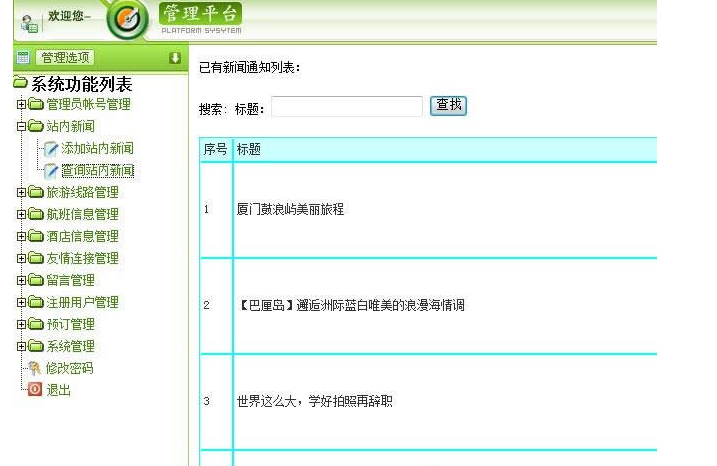Open 修改密码 link in sidebar
The image size is (717, 466).
coord(70,368)
